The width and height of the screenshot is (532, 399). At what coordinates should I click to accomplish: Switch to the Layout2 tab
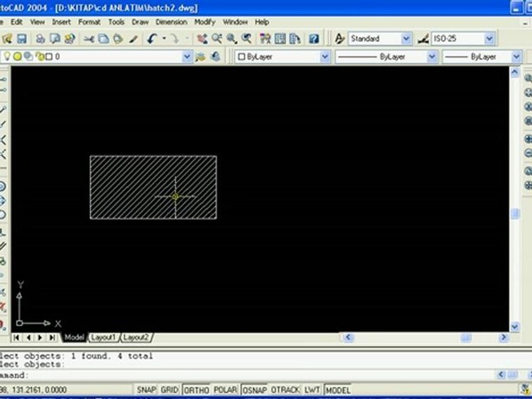tap(136, 337)
